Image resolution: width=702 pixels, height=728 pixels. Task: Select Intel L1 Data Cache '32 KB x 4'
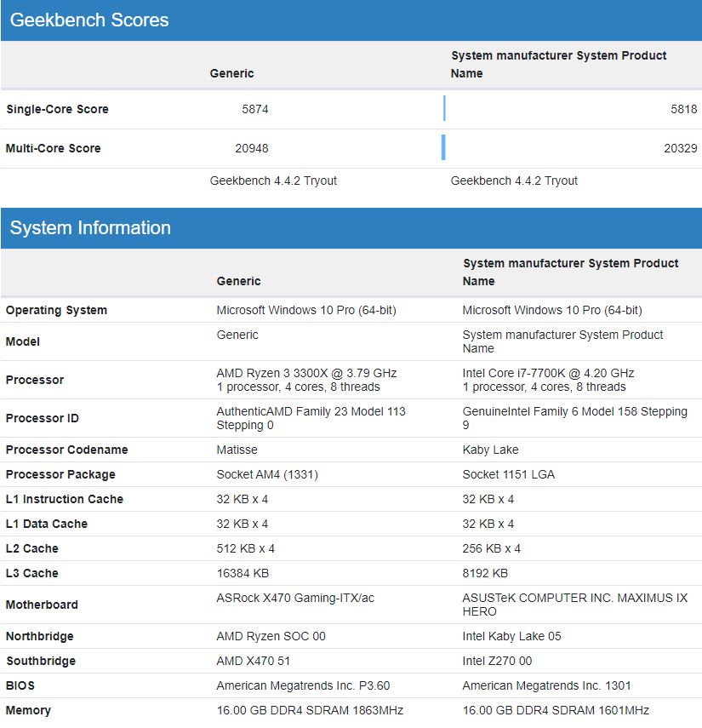[488, 524]
